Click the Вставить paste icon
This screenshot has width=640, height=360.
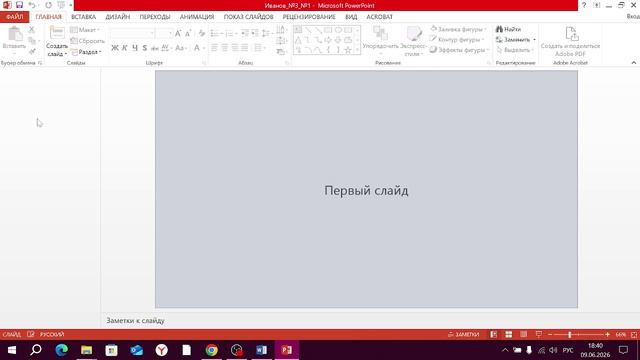pyautogui.click(x=14, y=34)
